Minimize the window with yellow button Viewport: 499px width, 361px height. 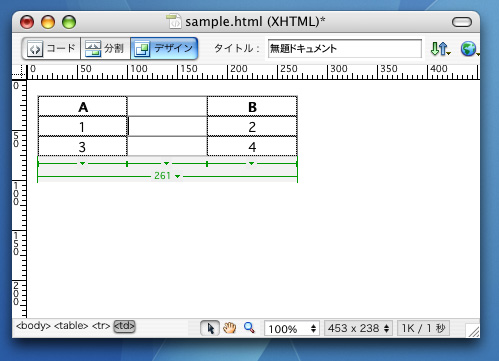(48, 22)
